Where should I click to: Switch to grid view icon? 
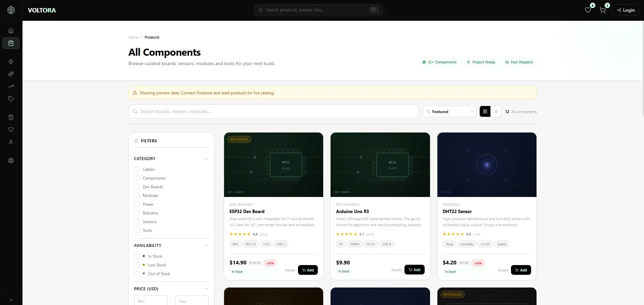point(485,111)
